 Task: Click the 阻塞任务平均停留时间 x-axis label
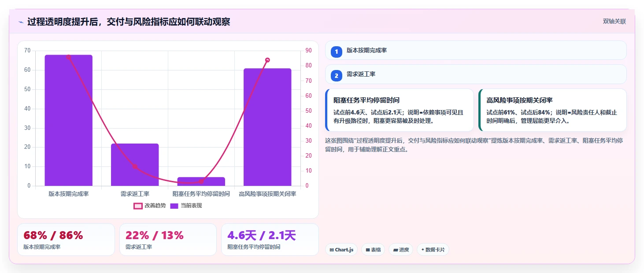201,194
